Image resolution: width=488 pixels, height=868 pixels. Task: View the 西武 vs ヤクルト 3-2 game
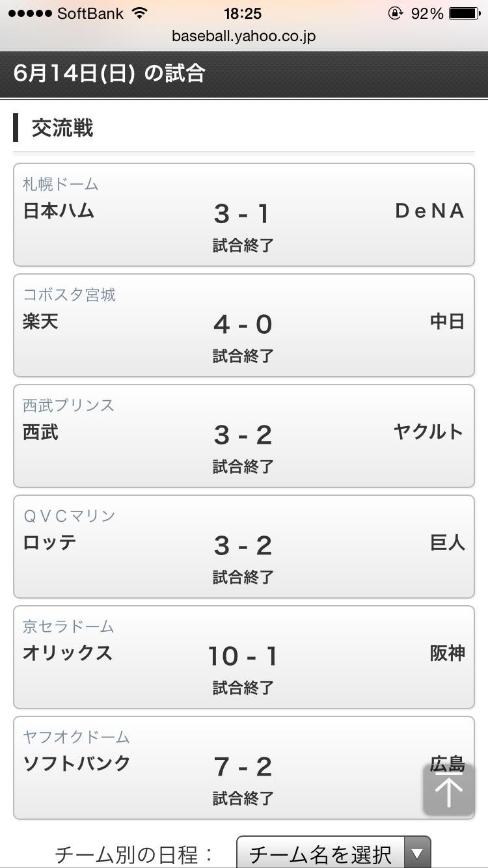coord(243,436)
